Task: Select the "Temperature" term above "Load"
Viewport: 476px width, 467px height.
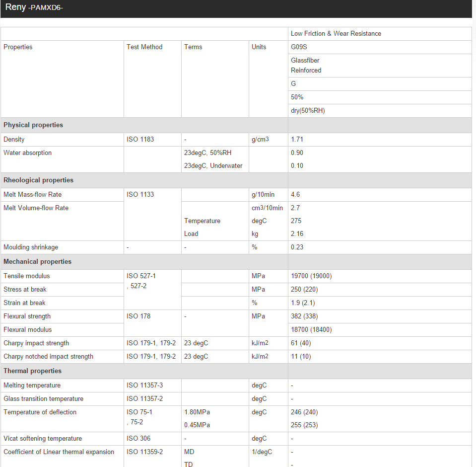Action: 202,221
